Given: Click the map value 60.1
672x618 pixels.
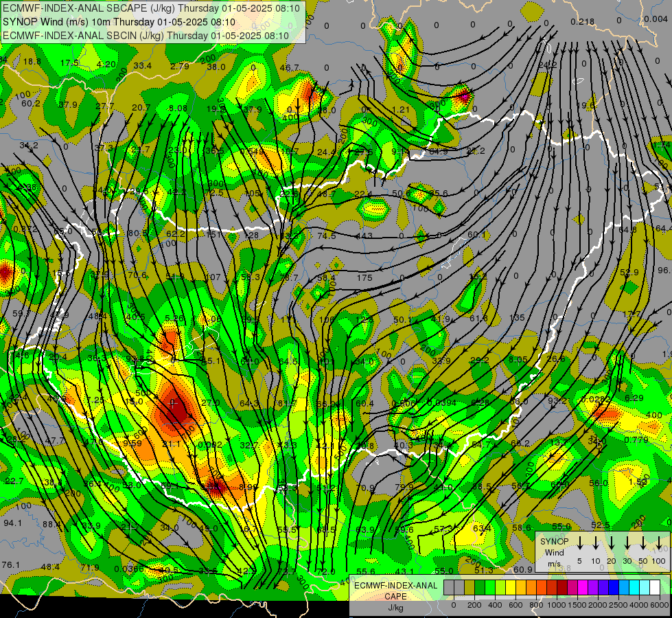Looking at the screenshot, I should point(476,234).
